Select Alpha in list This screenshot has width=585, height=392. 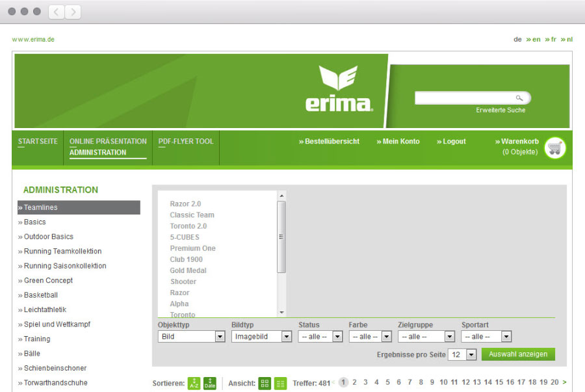179,304
